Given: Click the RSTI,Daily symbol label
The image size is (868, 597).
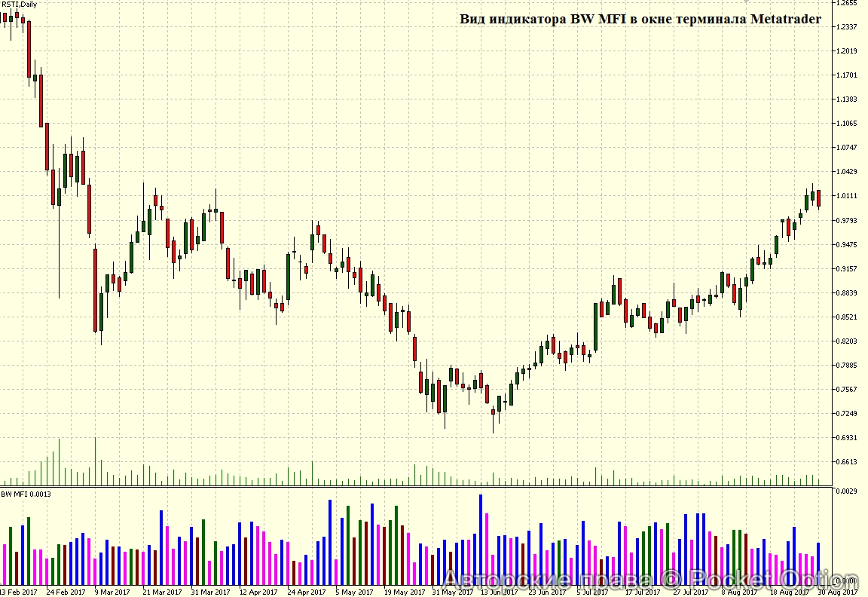Looking at the screenshot, I should (x=20, y=5).
